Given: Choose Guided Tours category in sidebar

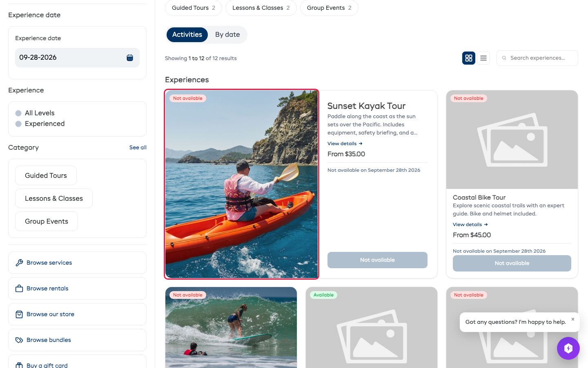Looking at the screenshot, I should click(x=46, y=175).
